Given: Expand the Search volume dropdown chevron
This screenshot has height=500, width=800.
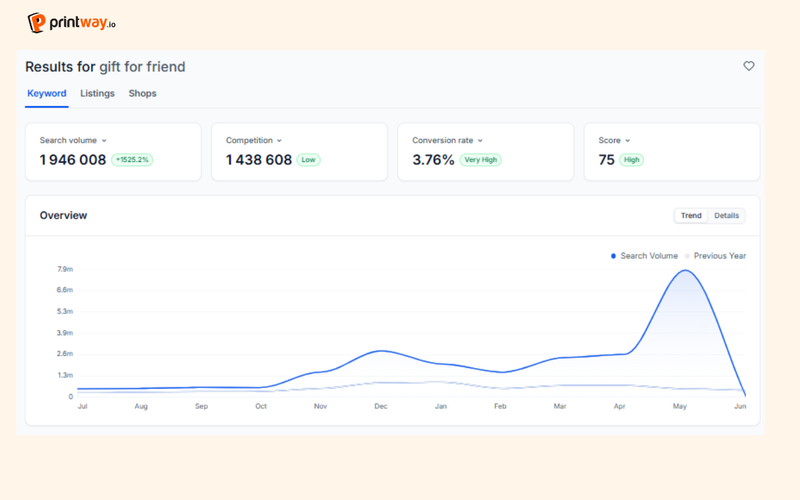Looking at the screenshot, I should pos(104,141).
